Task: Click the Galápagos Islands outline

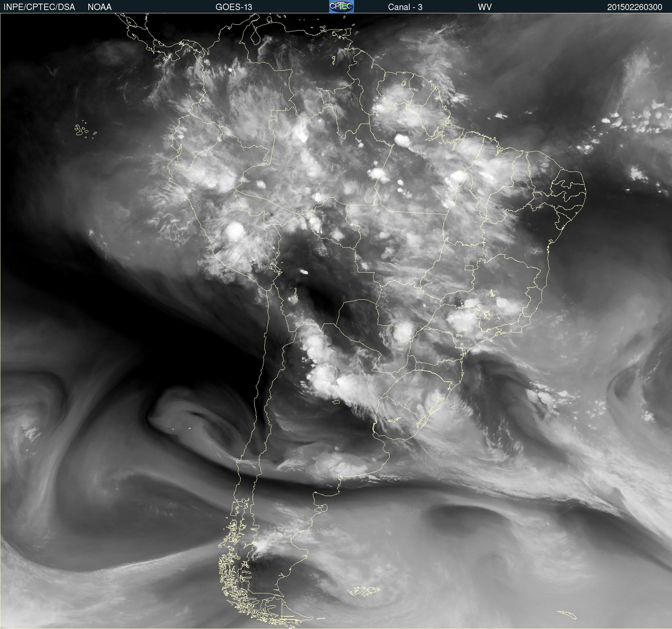Action: click(80, 130)
